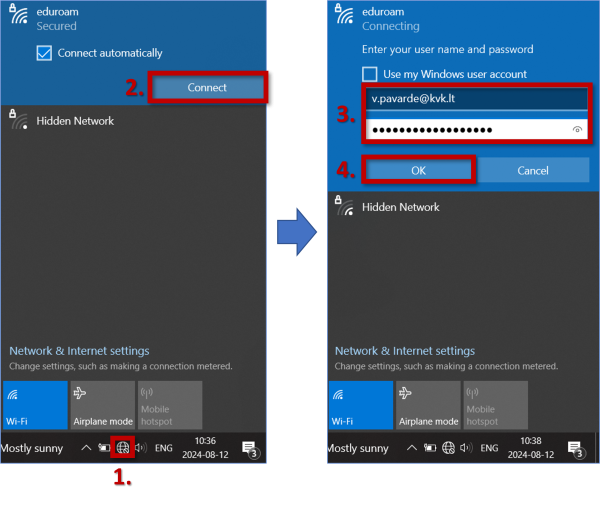Toggle Airplane mode tile in left panel

(103, 405)
